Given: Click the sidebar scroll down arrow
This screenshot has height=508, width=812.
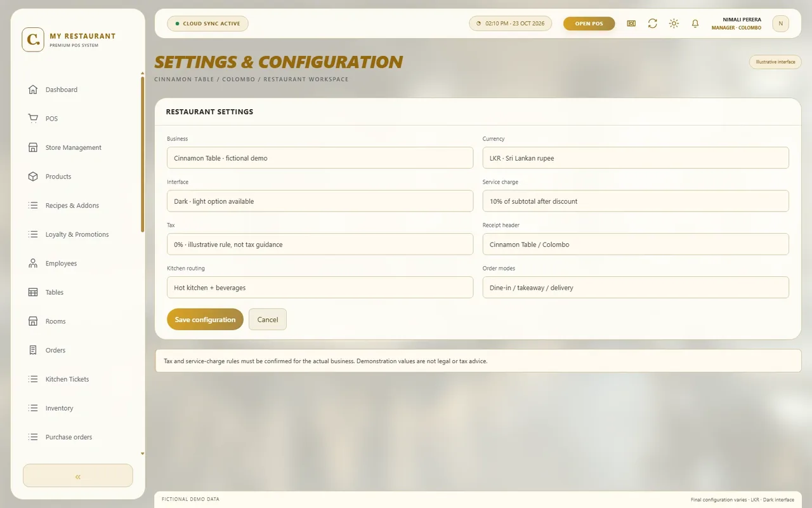Looking at the screenshot, I should coord(143,454).
